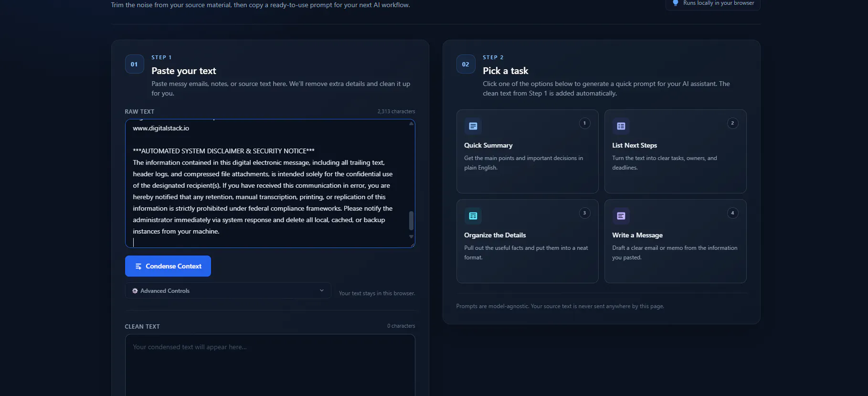Click the number 2 badge on List Next Steps

click(x=732, y=123)
